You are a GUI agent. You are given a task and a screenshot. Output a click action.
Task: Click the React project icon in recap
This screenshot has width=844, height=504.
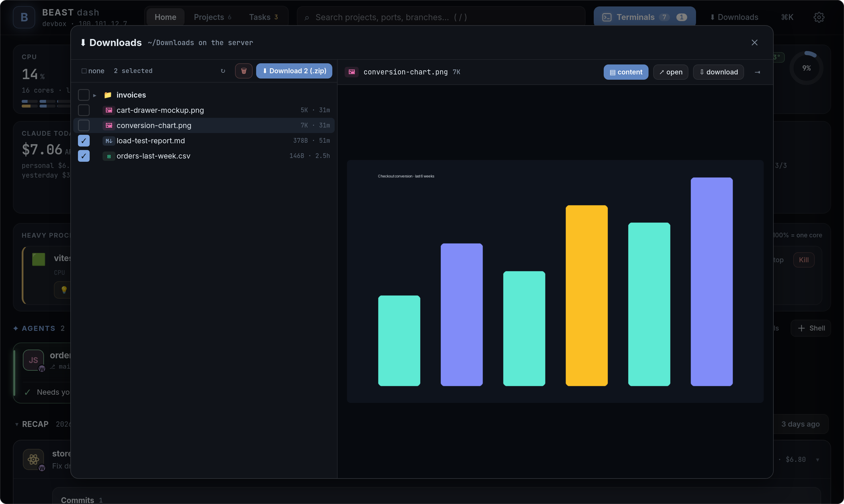pos(33,459)
